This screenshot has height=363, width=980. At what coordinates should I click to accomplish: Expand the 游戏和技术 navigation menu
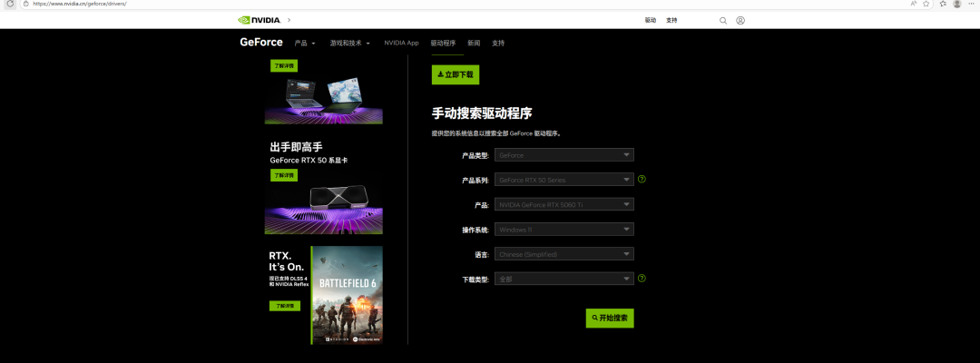tap(350, 44)
